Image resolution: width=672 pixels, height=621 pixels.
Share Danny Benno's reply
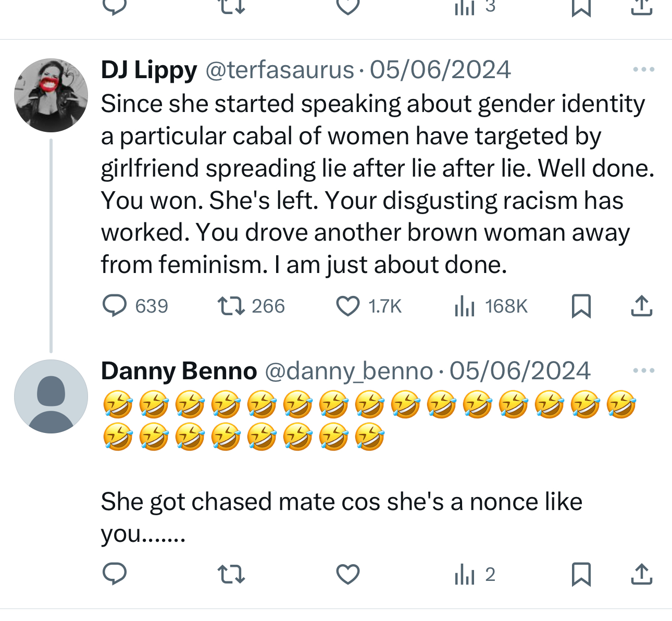641,574
